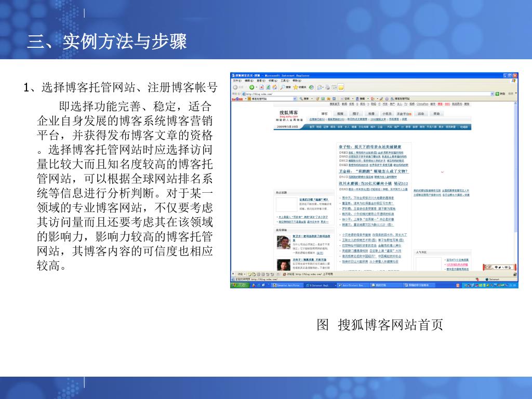The image size is (532, 399).
Task: Open the 帮助(H) menu
Action: tap(297, 81)
